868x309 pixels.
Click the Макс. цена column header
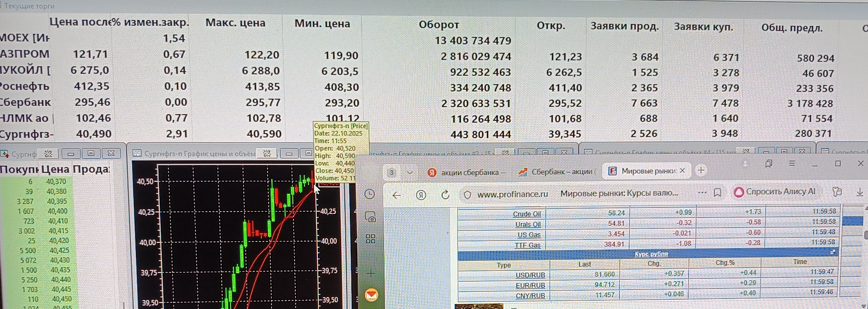tap(235, 23)
